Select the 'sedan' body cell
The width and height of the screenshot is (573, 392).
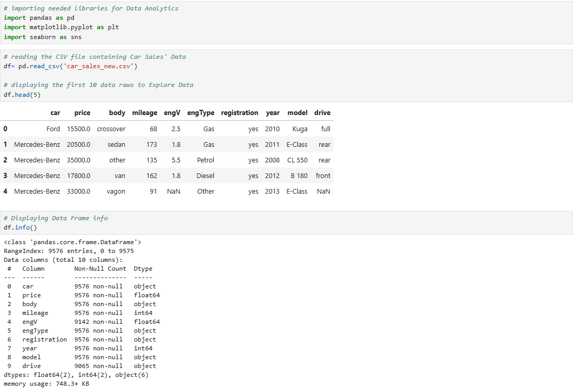coord(116,144)
